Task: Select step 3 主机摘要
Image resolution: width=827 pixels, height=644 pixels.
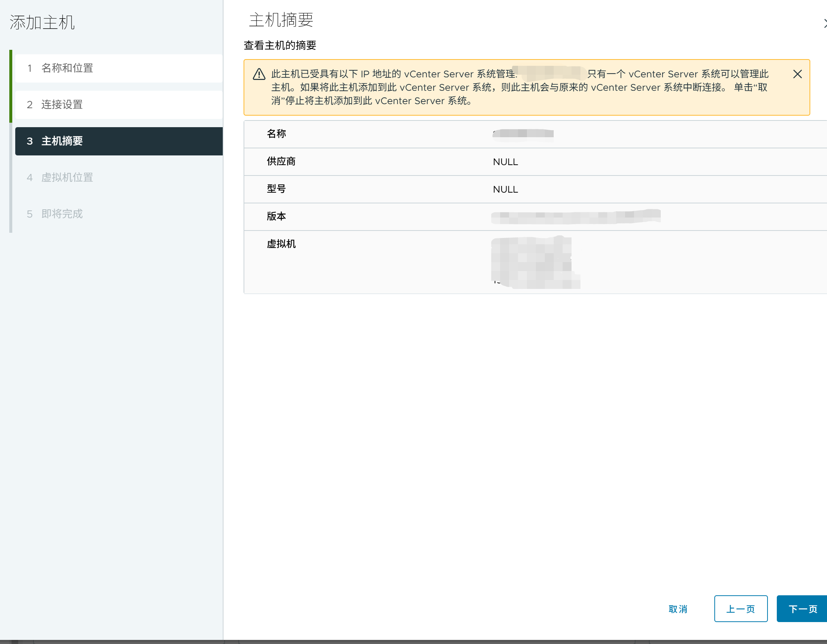Action: pyautogui.click(x=62, y=141)
